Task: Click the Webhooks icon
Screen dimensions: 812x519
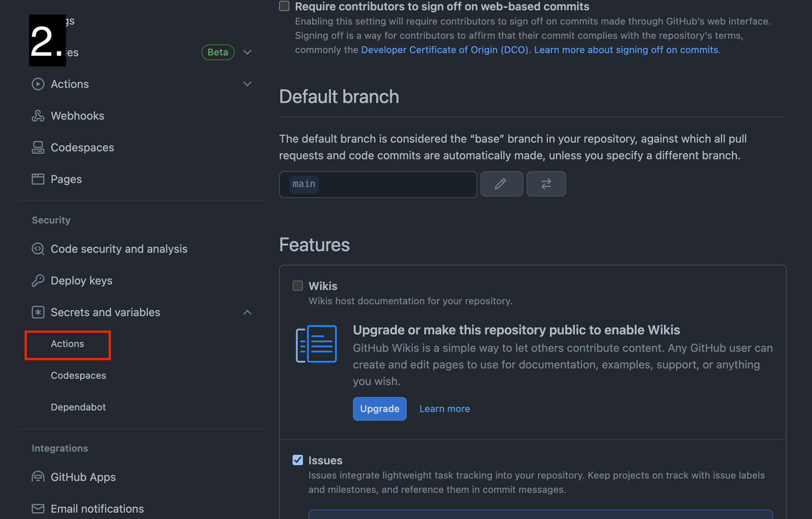Action: (38, 116)
